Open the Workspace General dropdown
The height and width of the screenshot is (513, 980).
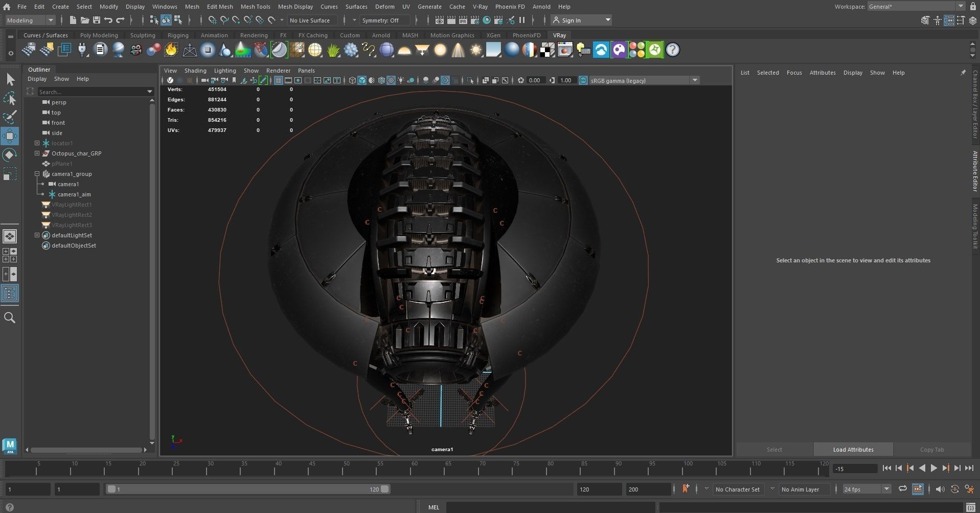coord(916,6)
